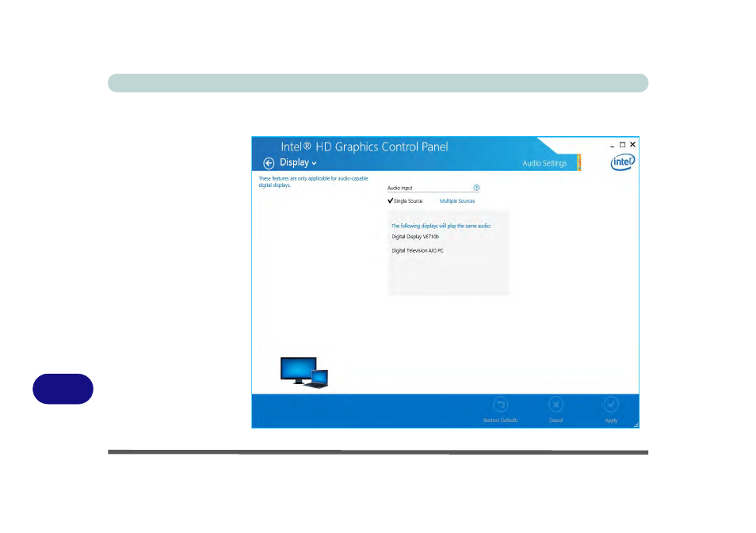Screen dimensions: 756x533
Task: Click the Audio Input section label
Action: pos(399,188)
